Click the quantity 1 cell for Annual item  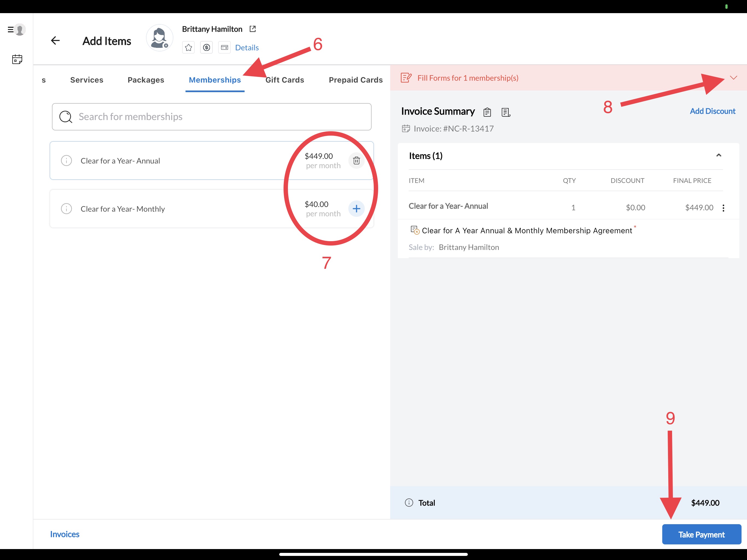[x=573, y=207]
